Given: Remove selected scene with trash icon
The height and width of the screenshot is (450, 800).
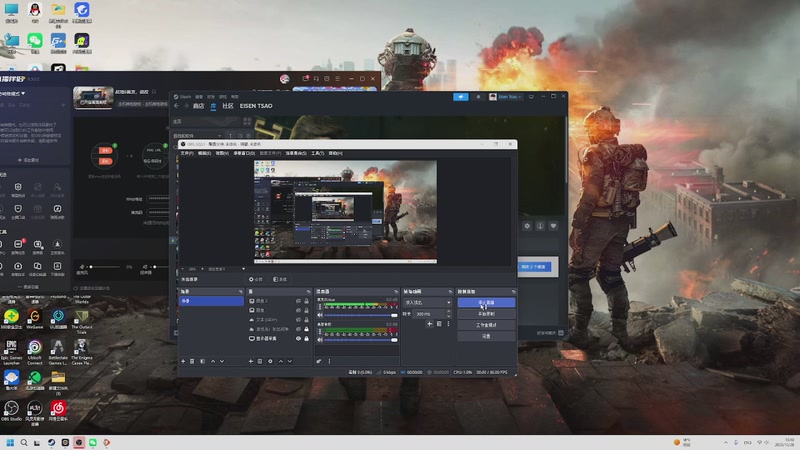Looking at the screenshot, I should coord(192,361).
